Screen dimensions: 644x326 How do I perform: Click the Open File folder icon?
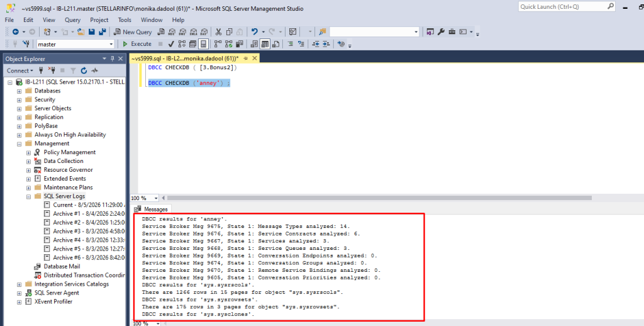pyautogui.click(x=81, y=31)
